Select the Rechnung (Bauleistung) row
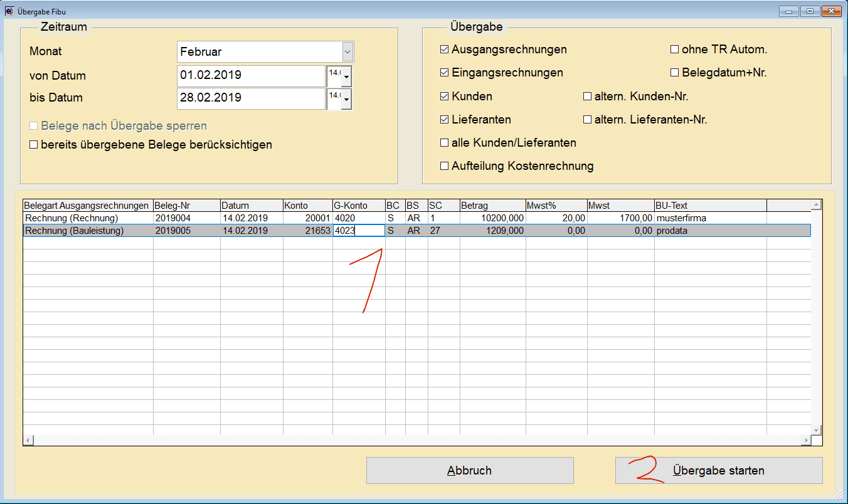848x504 pixels. click(x=417, y=231)
